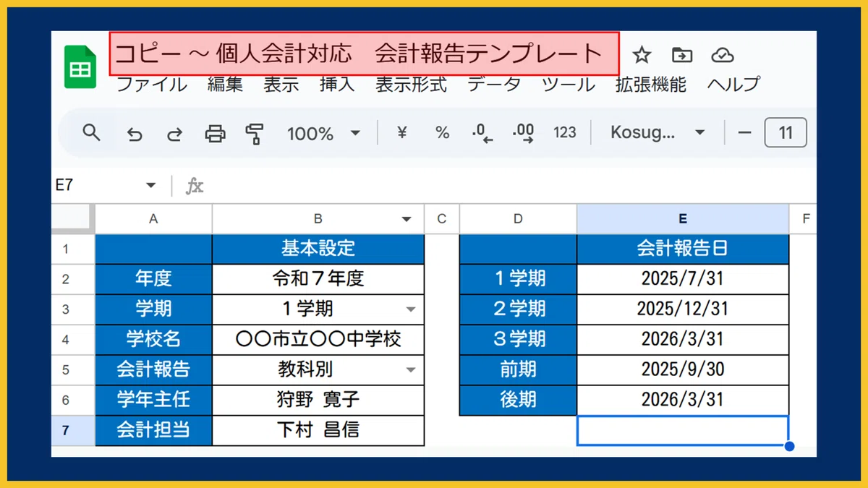Apply yen currency format

(x=403, y=133)
